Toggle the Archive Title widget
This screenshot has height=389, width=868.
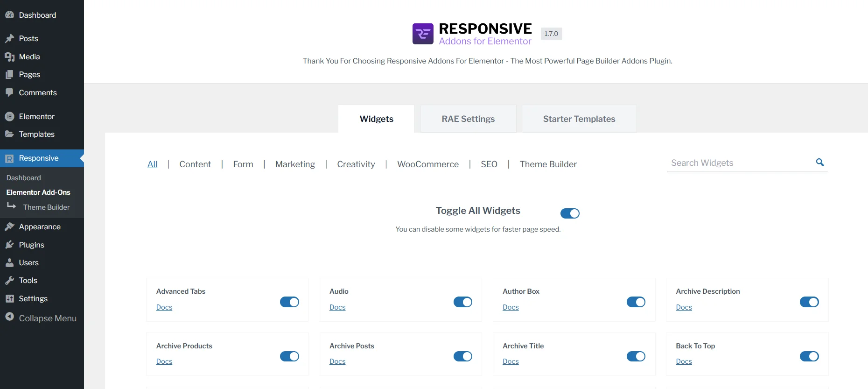click(636, 356)
